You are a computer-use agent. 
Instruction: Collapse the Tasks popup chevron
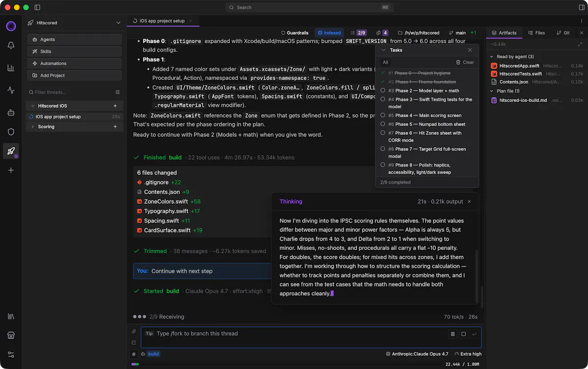click(x=384, y=50)
